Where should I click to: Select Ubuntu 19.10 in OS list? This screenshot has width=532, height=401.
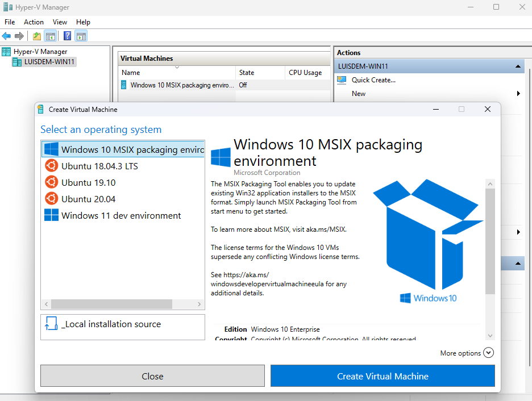(x=123, y=182)
